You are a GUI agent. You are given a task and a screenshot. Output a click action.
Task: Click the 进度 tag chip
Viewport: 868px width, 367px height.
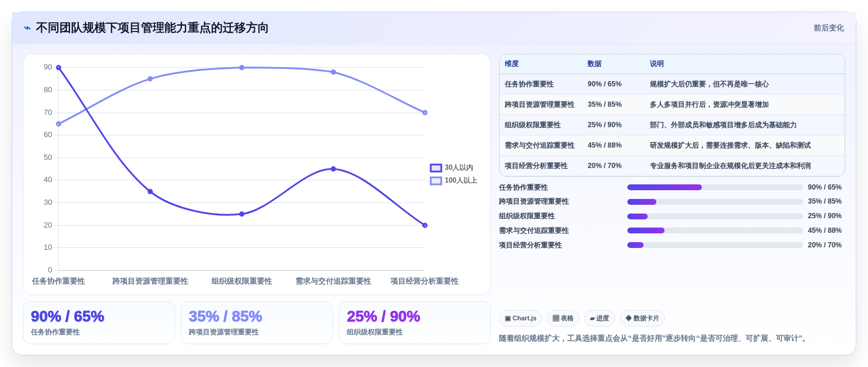coord(599,319)
